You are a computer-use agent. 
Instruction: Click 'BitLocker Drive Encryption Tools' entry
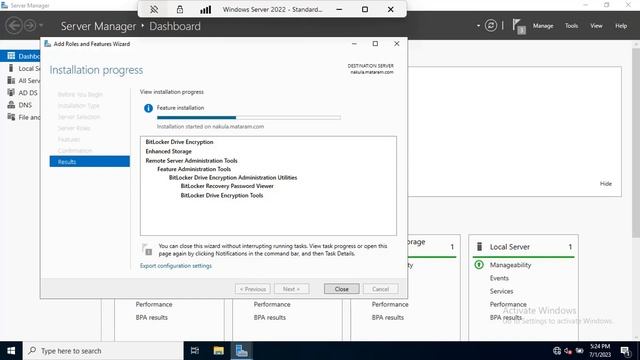[222, 196]
